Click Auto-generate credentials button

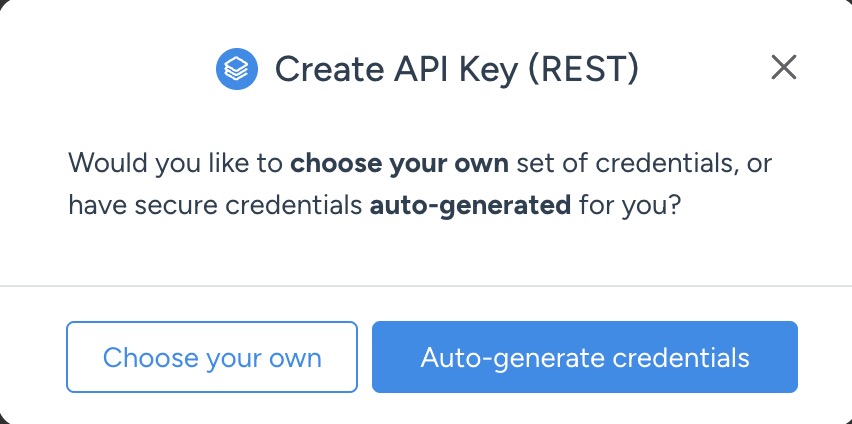coord(585,357)
